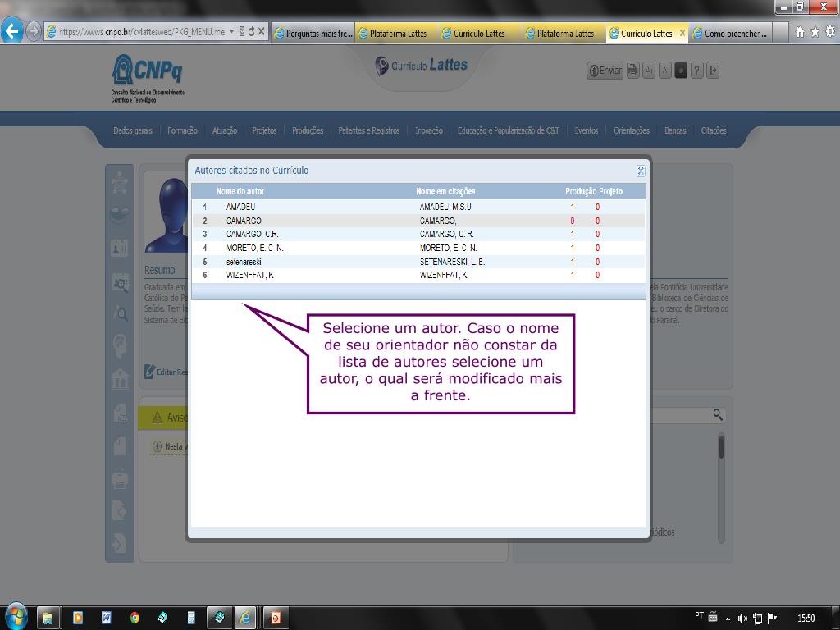This screenshot has width=840, height=630.
Task: Open the Dados gerais menu
Action: pos(133,130)
